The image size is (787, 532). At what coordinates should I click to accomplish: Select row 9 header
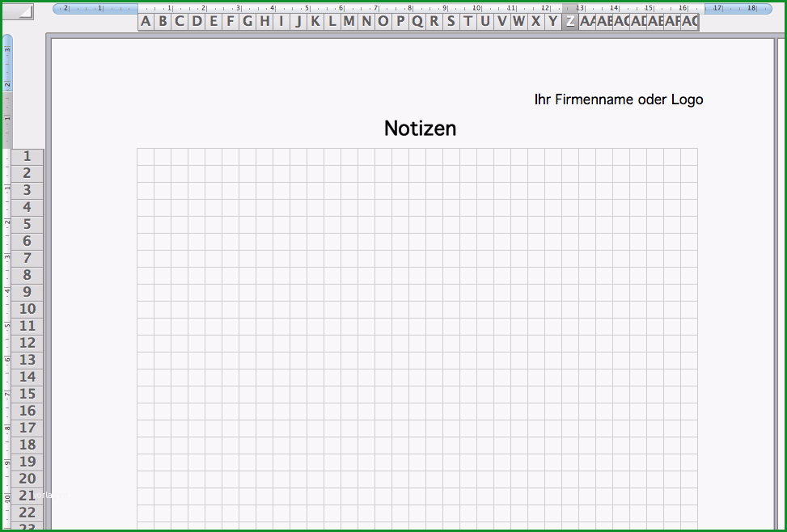(28, 293)
